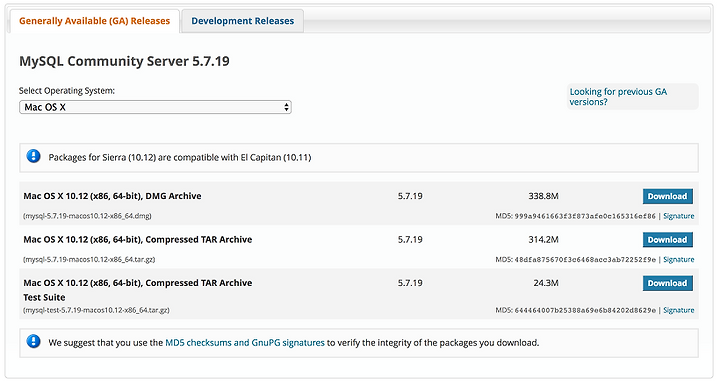
Task: Open the Development Releases tab
Action: pyautogui.click(x=242, y=21)
